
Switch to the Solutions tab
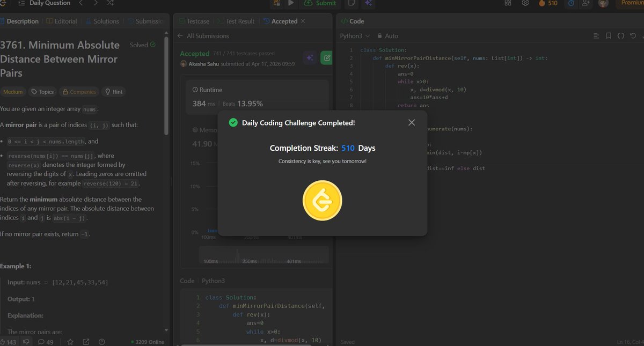[102, 21]
